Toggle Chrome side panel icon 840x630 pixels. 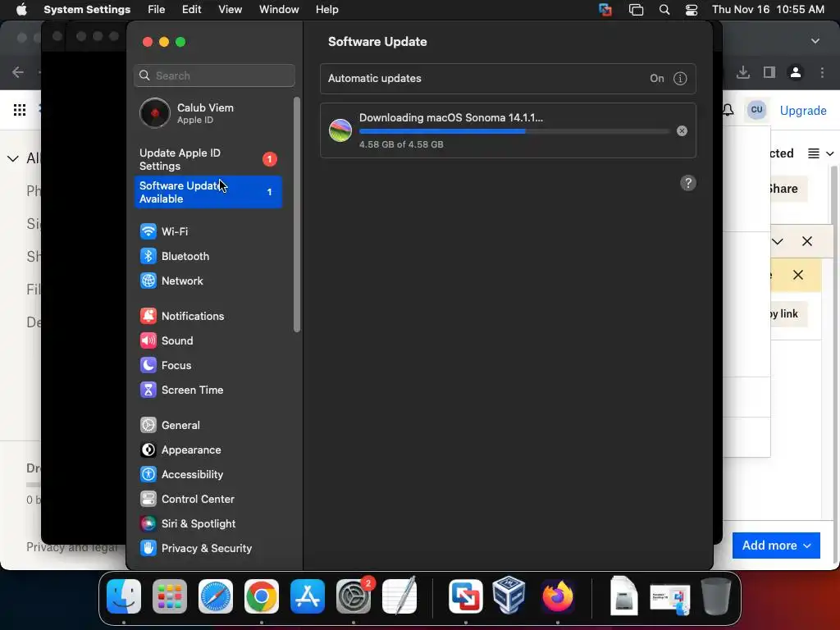coord(769,72)
